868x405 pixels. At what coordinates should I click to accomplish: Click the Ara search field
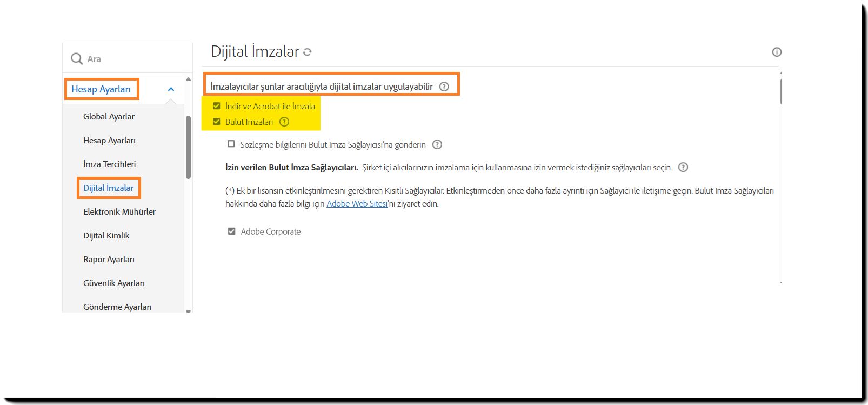tap(128, 58)
